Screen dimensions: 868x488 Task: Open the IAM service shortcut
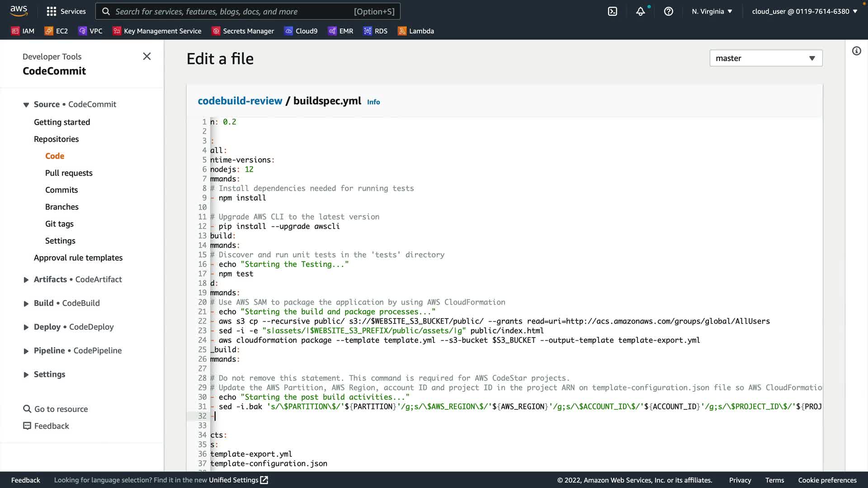[x=23, y=31]
